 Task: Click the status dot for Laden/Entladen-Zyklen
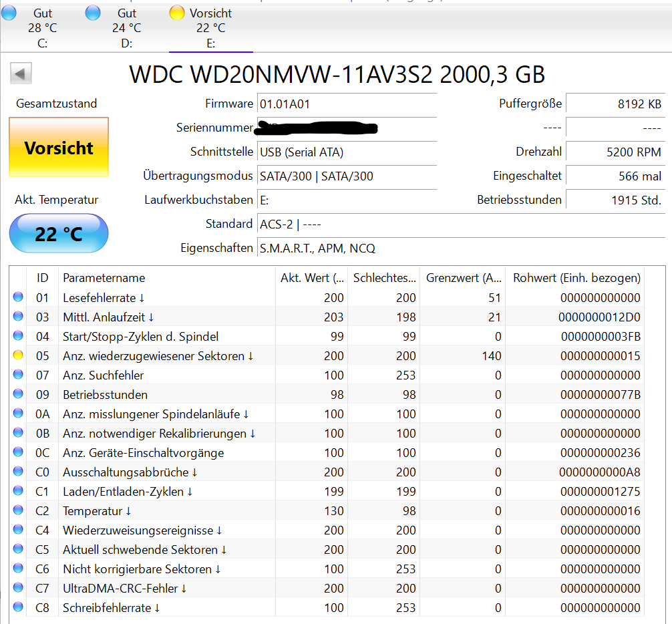(x=18, y=490)
